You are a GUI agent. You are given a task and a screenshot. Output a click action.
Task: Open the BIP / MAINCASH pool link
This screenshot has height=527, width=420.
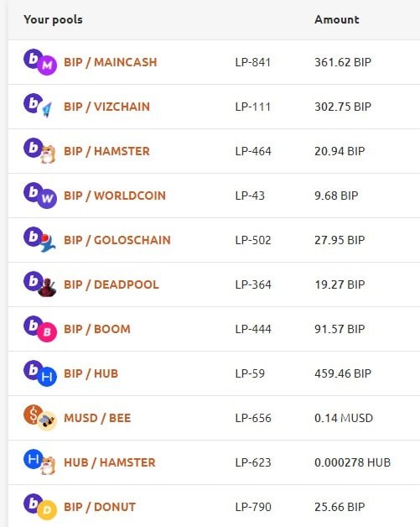click(x=111, y=62)
